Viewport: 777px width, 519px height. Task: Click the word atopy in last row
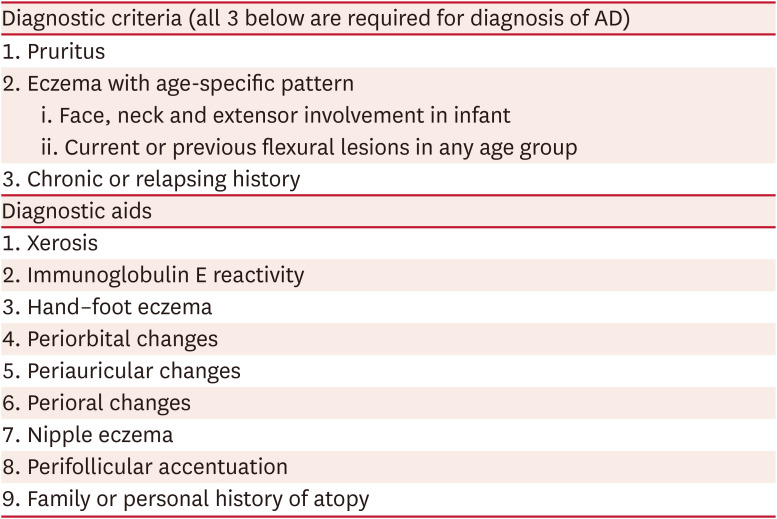342,500
